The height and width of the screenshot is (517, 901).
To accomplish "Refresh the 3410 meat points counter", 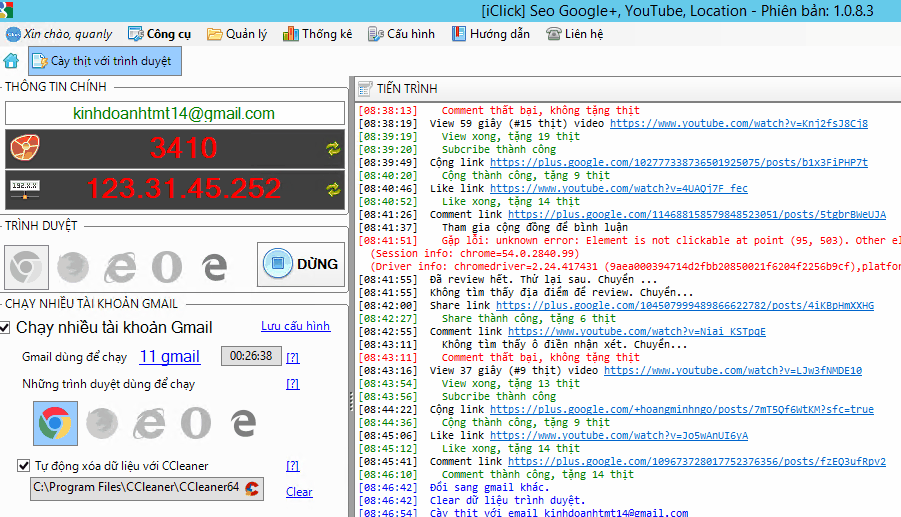I will pos(333,149).
